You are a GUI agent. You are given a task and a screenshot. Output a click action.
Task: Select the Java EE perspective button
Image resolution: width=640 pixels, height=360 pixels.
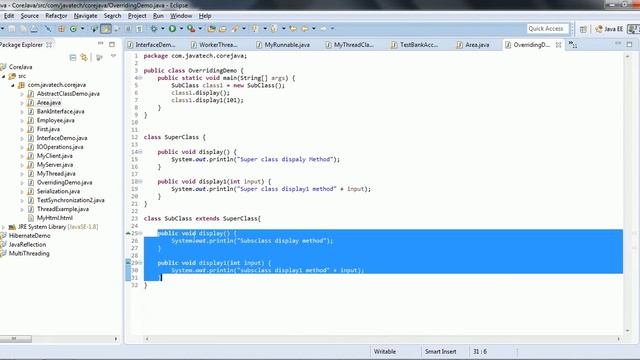click(609, 29)
